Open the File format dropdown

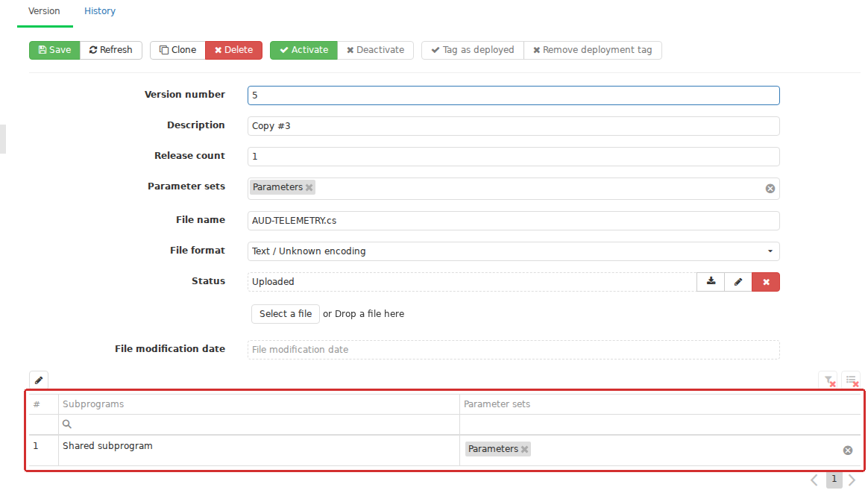(x=513, y=251)
